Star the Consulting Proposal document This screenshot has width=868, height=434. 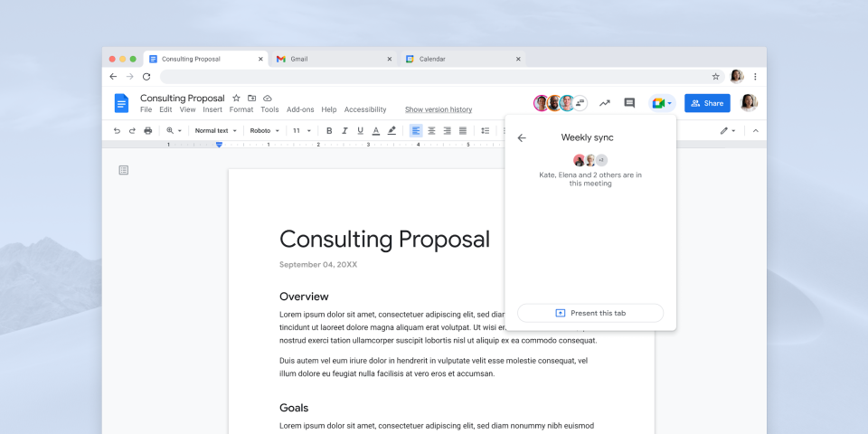[236, 98]
